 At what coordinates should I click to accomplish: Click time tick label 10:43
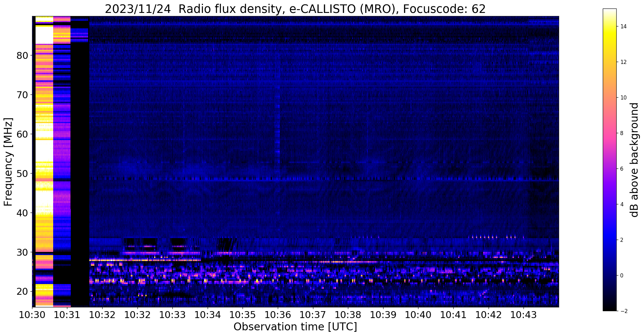click(x=524, y=315)
